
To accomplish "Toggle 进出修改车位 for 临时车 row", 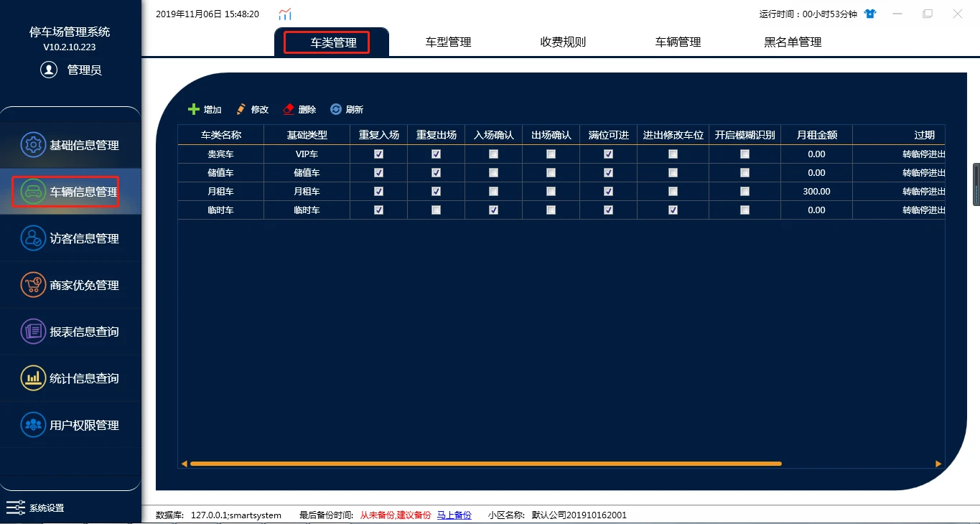I will 673,210.
